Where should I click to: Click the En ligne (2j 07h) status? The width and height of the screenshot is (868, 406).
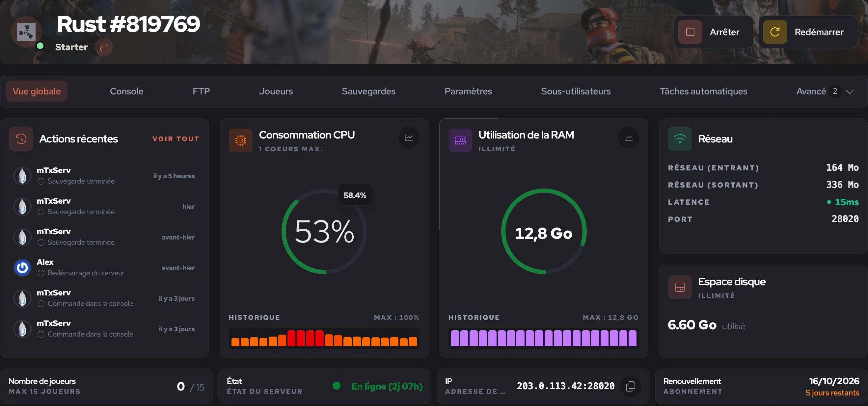click(x=387, y=386)
